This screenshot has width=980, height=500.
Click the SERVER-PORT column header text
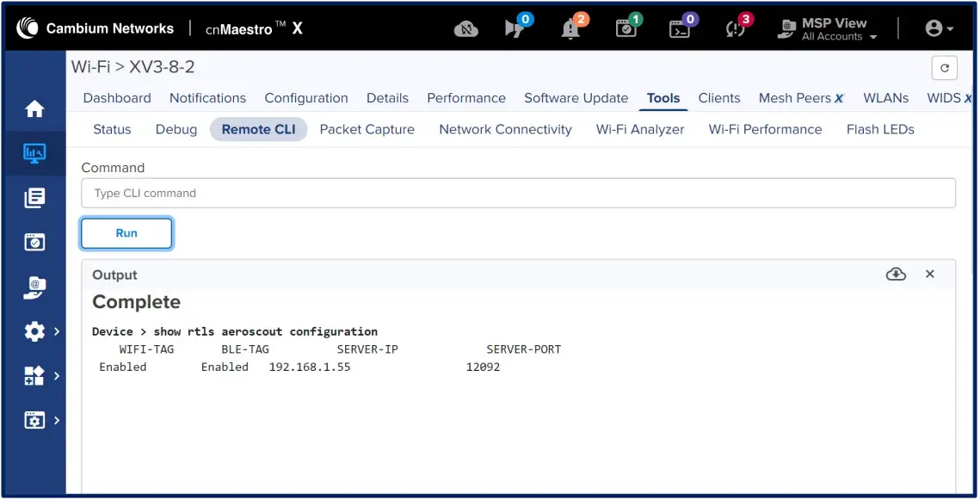point(524,349)
